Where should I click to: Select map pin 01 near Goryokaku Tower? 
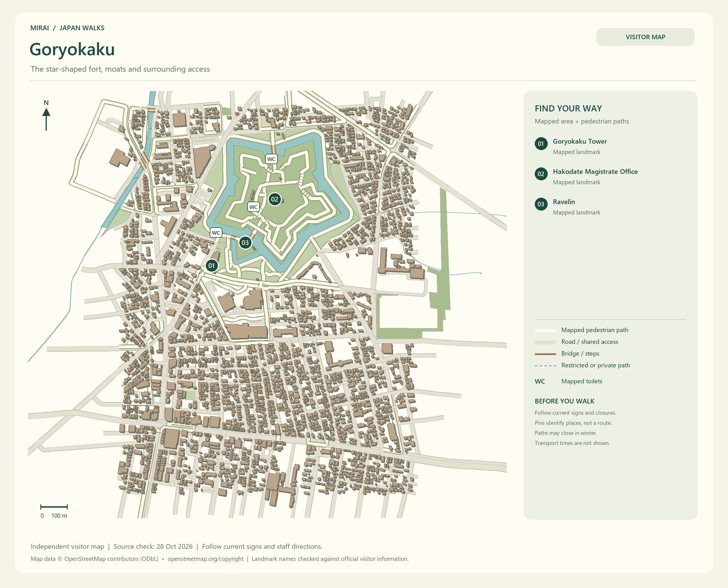coord(211,265)
